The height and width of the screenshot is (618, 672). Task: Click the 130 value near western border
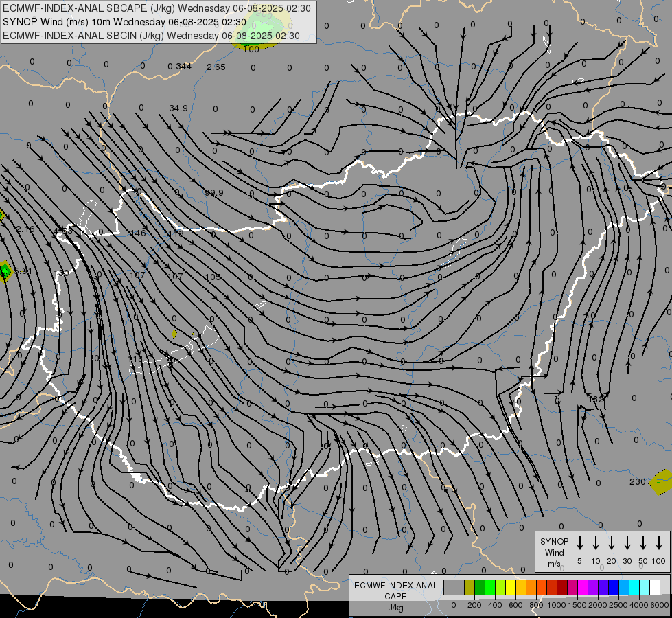pyautogui.click(x=61, y=273)
